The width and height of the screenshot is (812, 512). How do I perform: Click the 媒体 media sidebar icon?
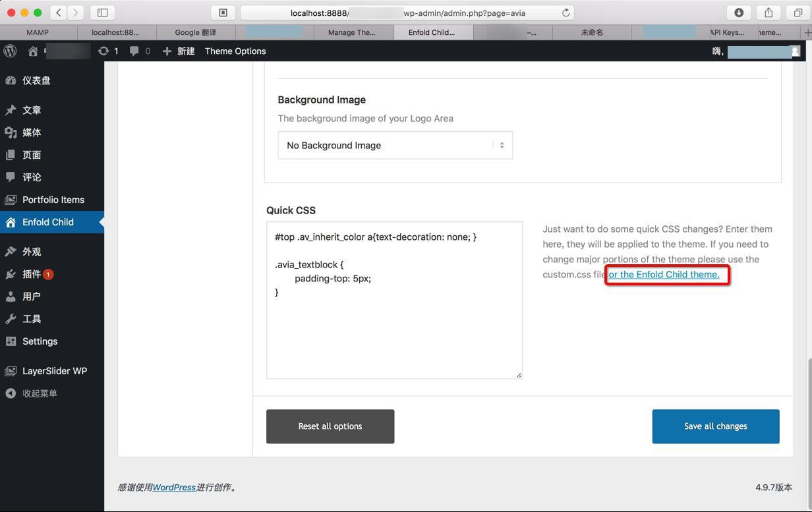pos(11,132)
